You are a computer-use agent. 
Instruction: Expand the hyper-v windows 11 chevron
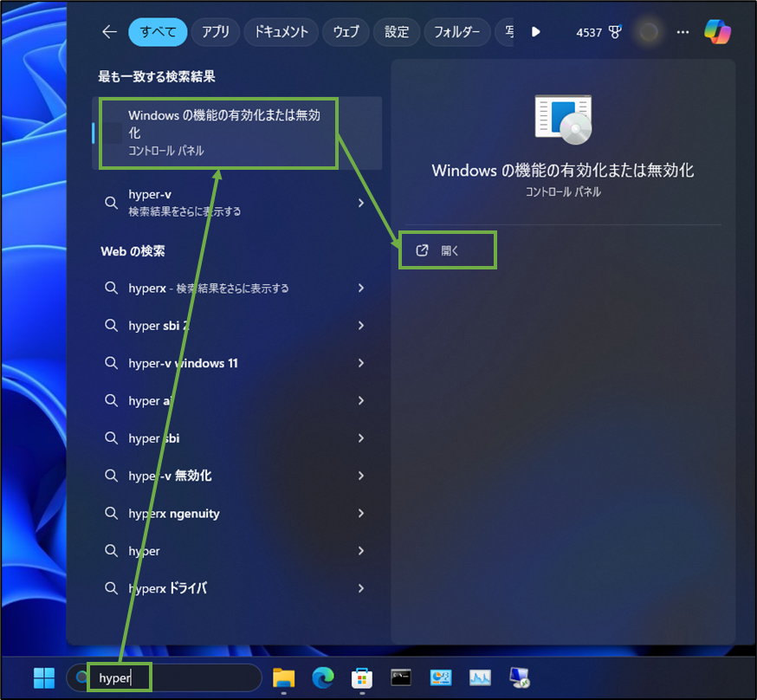click(361, 363)
